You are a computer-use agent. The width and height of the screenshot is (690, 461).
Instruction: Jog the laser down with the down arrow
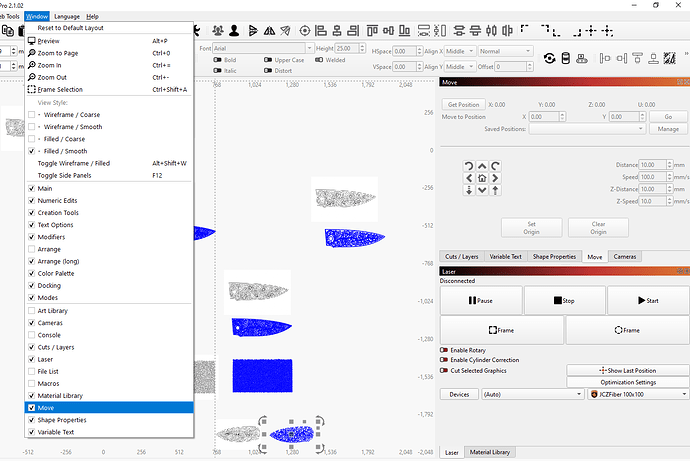(482, 190)
